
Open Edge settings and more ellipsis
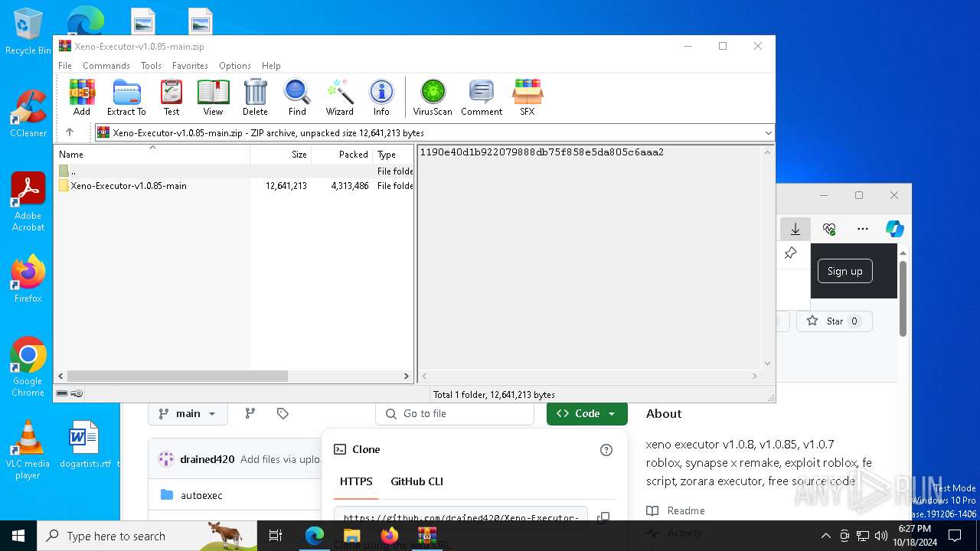[863, 229]
